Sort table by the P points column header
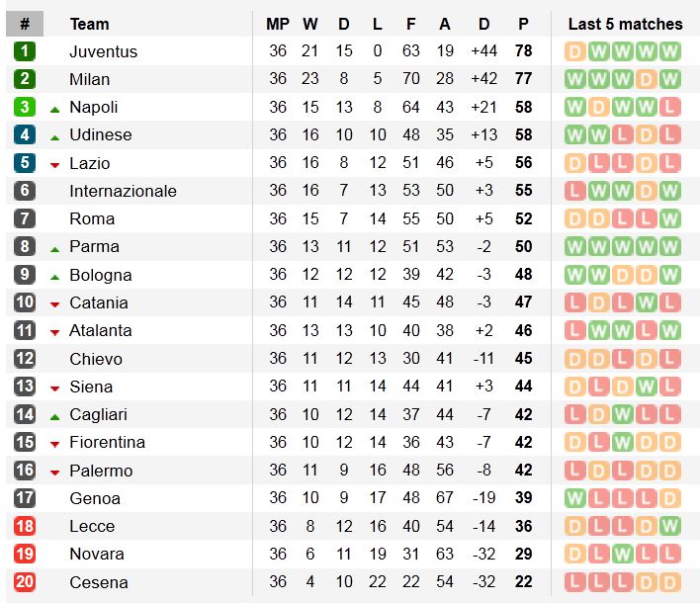This screenshot has width=700, height=603. coord(523,24)
